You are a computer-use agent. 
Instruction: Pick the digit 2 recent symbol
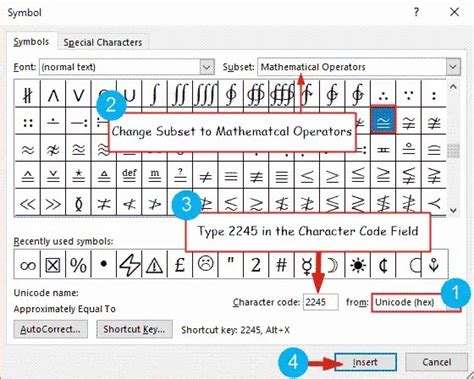coord(256,265)
